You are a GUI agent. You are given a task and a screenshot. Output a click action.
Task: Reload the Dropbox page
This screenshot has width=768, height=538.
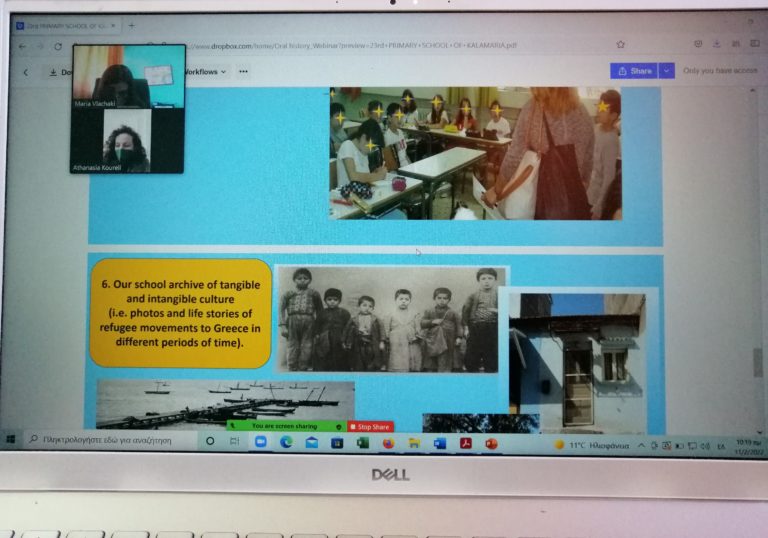click(x=58, y=47)
